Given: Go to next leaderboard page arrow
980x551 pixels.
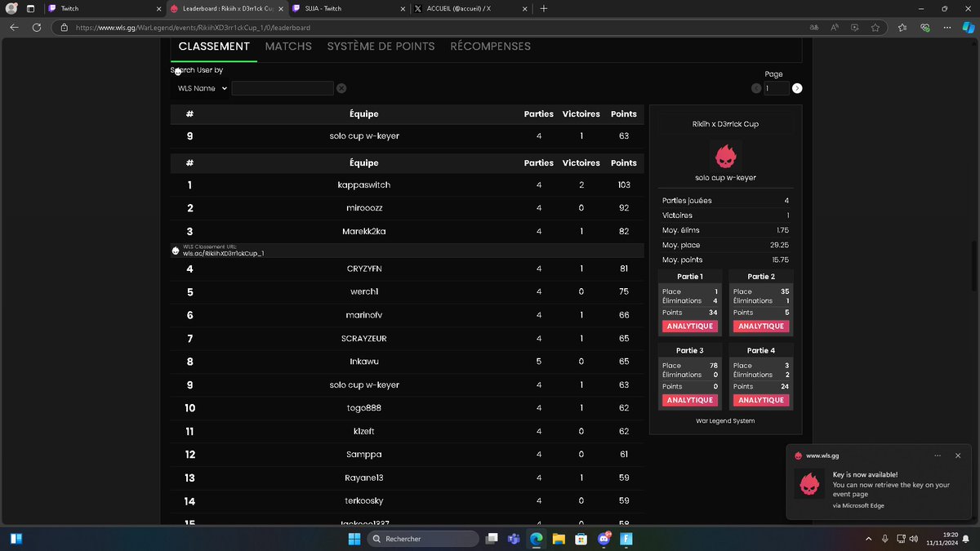Looking at the screenshot, I should click(x=797, y=88).
